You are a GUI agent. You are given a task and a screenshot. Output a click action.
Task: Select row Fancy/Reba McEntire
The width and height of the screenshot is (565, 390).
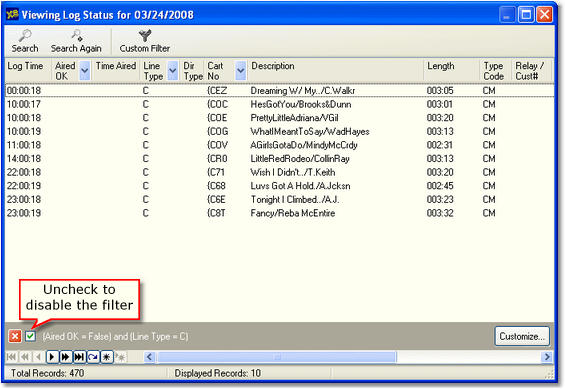pyautogui.click(x=280, y=213)
